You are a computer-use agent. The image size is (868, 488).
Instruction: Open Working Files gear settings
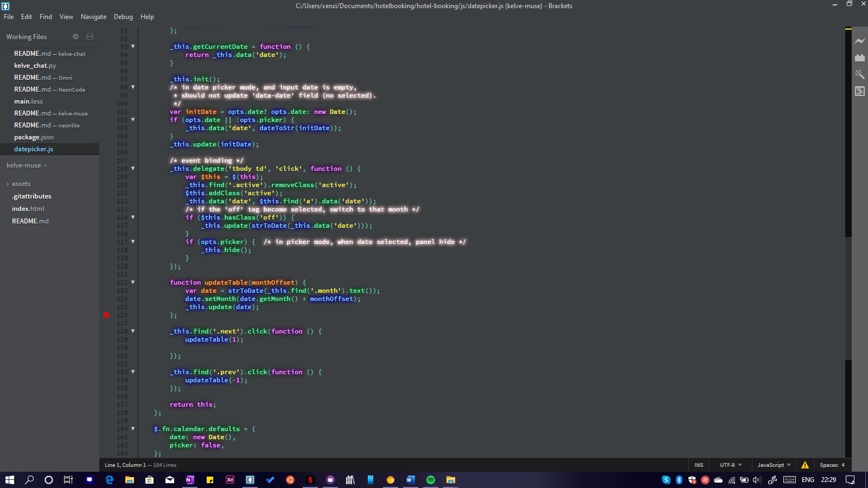[x=75, y=36]
